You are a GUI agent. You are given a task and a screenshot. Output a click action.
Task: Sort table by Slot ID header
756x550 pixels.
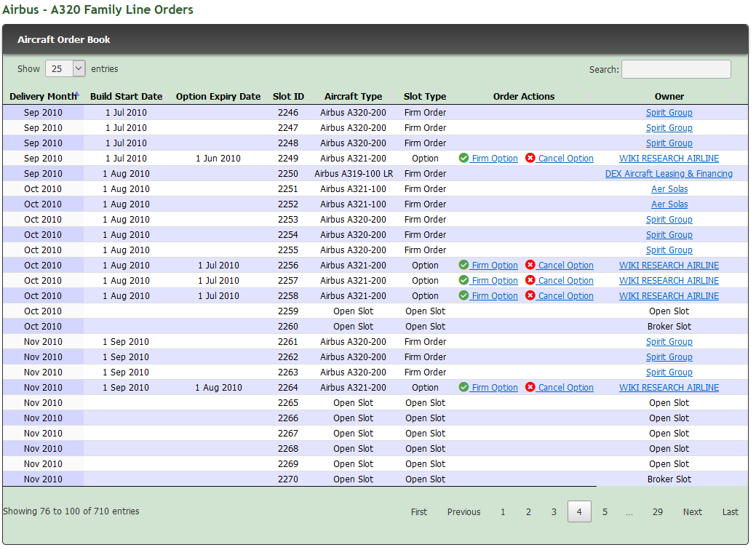288,96
